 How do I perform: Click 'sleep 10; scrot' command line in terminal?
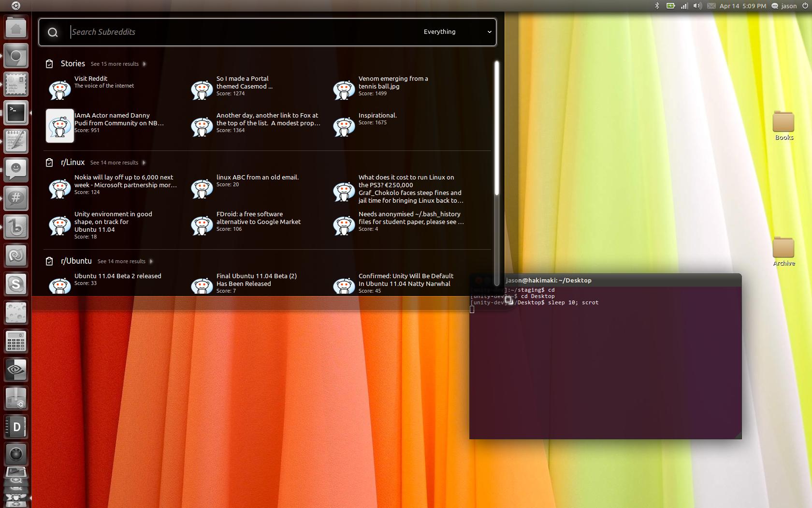(573, 302)
